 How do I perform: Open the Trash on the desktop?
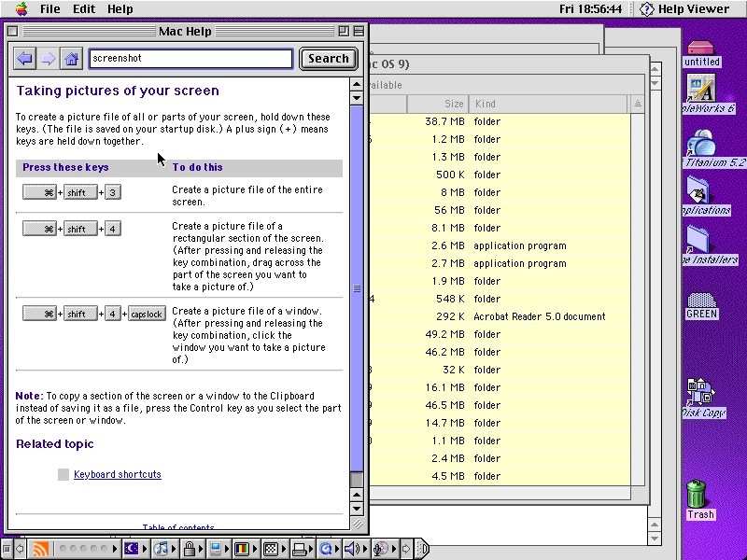pos(699,495)
